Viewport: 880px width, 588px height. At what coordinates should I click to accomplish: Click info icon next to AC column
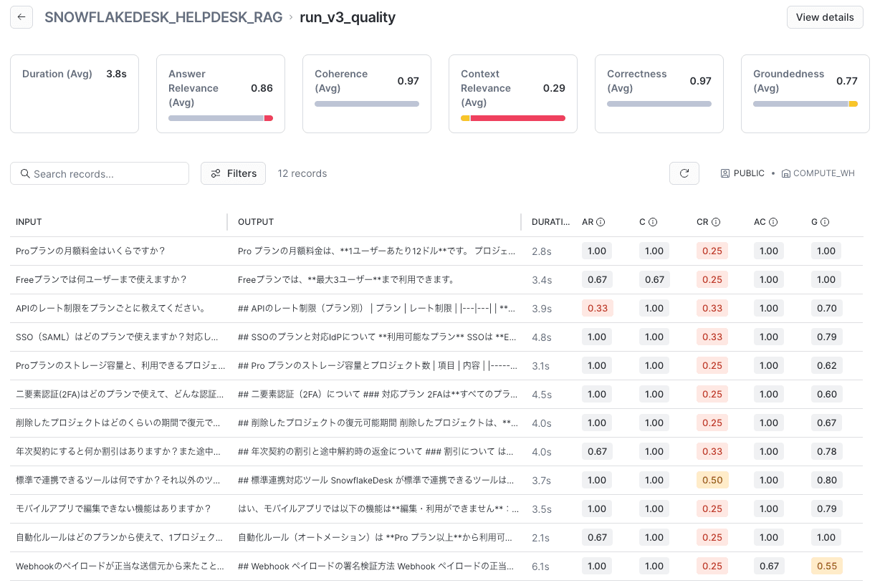click(x=774, y=222)
